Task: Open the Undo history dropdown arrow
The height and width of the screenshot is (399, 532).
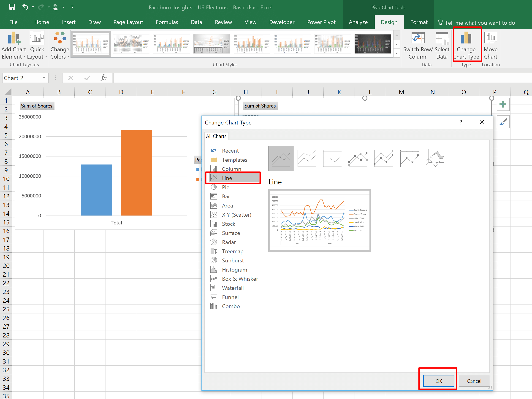Action: [x=33, y=7]
